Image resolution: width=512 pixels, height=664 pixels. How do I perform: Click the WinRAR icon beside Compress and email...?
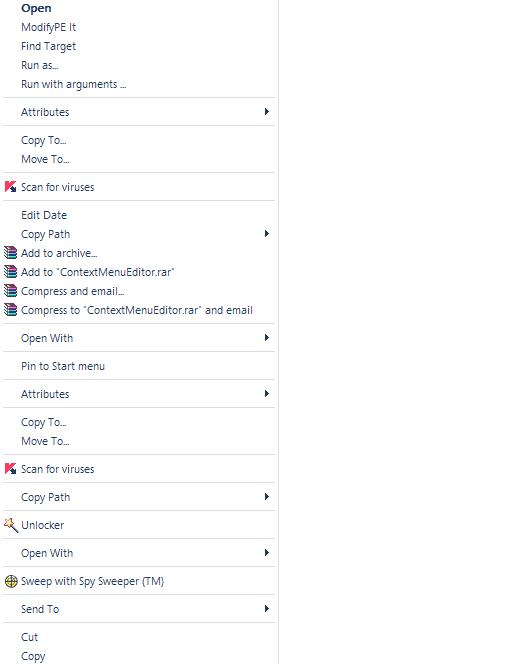[x=11, y=291]
